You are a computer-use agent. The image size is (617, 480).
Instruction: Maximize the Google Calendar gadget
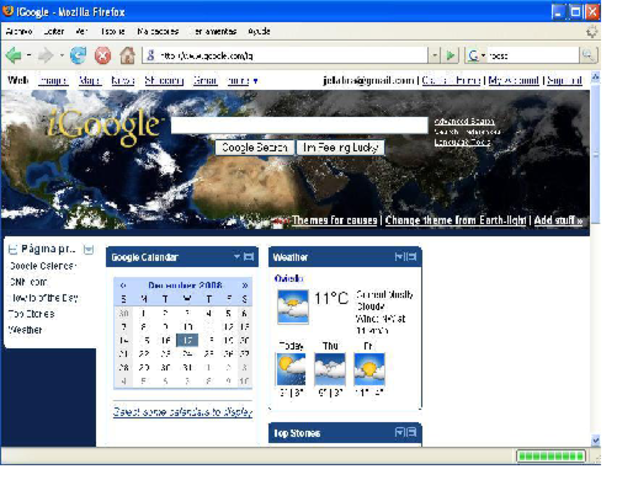click(x=249, y=257)
